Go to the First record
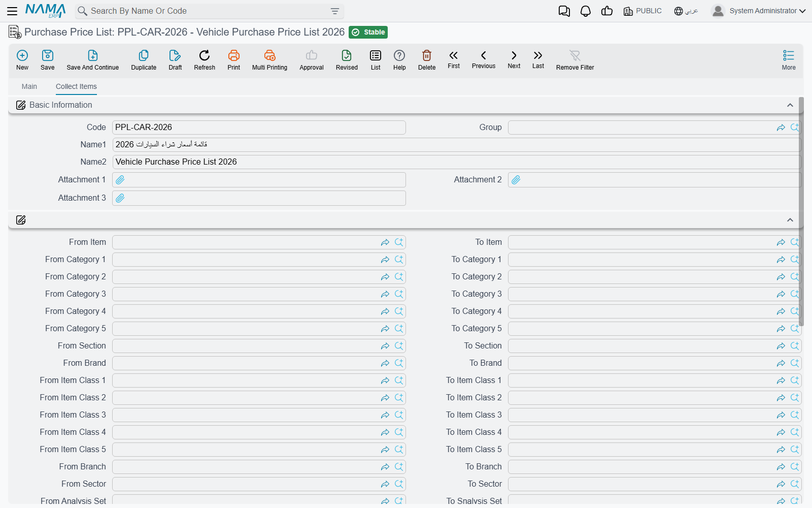The width and height of the screenshot is (812, 508). [454, 59]
